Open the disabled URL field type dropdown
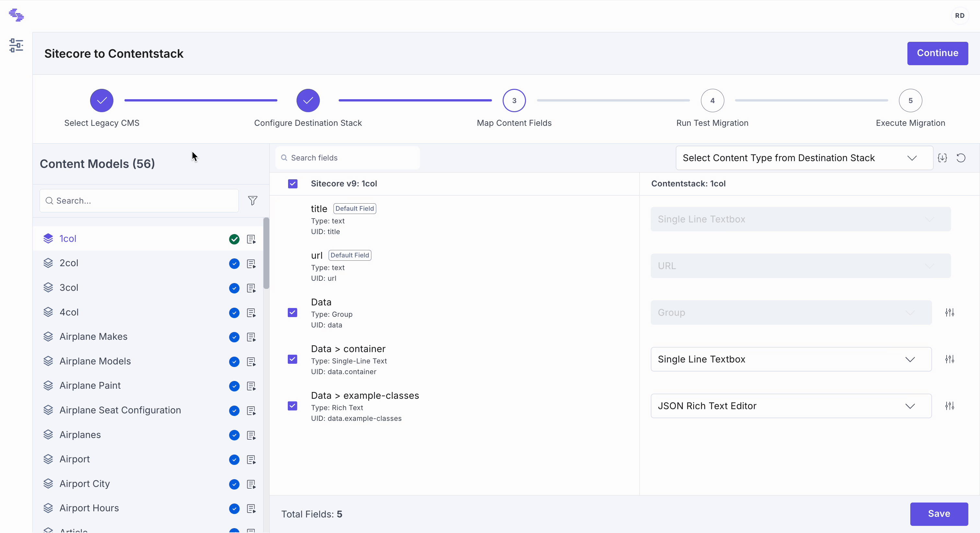 point(800,266)
